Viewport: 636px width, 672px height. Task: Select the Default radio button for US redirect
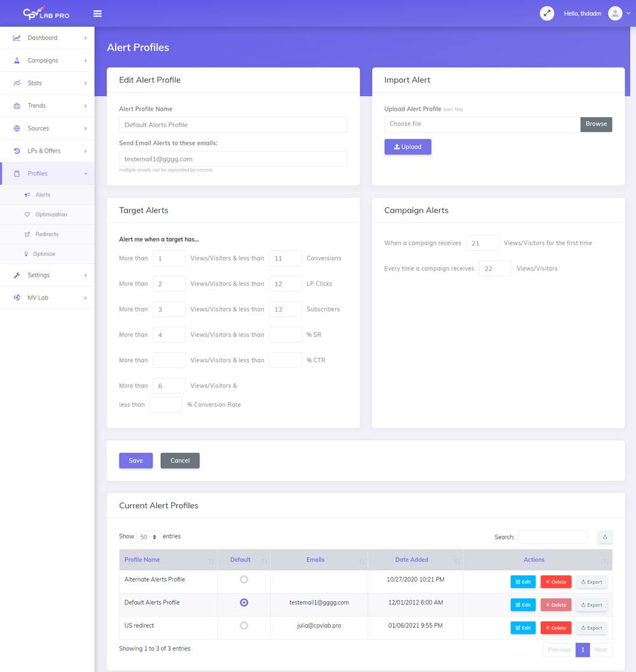[x=244, y=626]
